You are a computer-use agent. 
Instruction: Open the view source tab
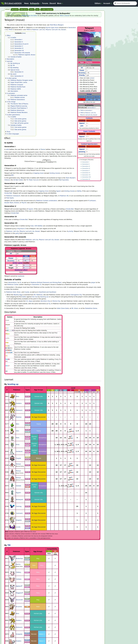click(x=24, y=10)
